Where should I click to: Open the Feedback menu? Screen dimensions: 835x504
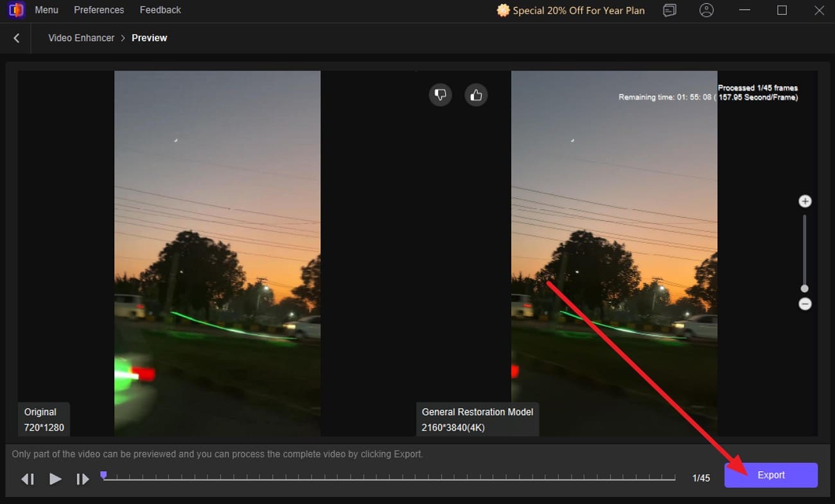pyautogui.click(x=160, y=10)
